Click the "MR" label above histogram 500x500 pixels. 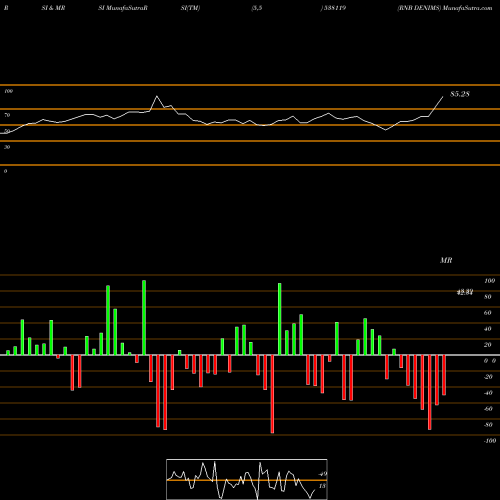pyautogui.click(x=446, y=260)
